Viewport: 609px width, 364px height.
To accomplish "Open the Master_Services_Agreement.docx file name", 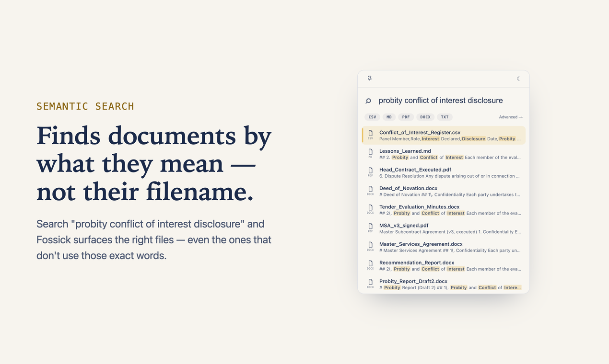I will 421,244.
